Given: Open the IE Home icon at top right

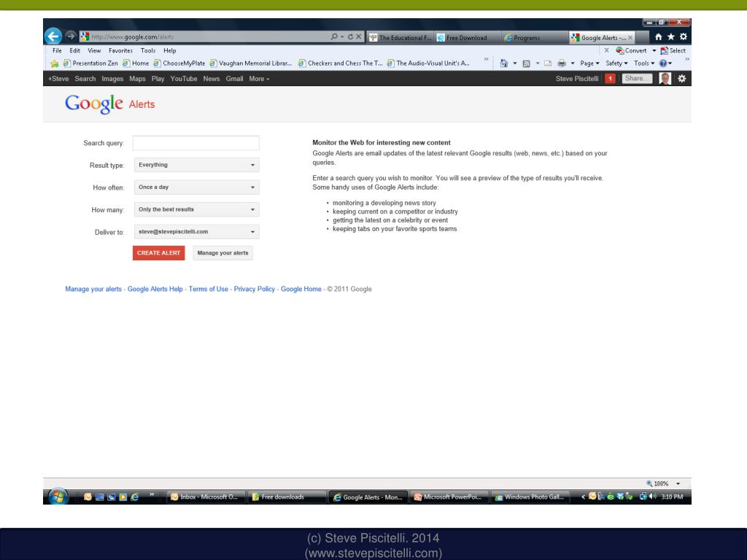Looking at the screenshot, I should tap(659, 36).
